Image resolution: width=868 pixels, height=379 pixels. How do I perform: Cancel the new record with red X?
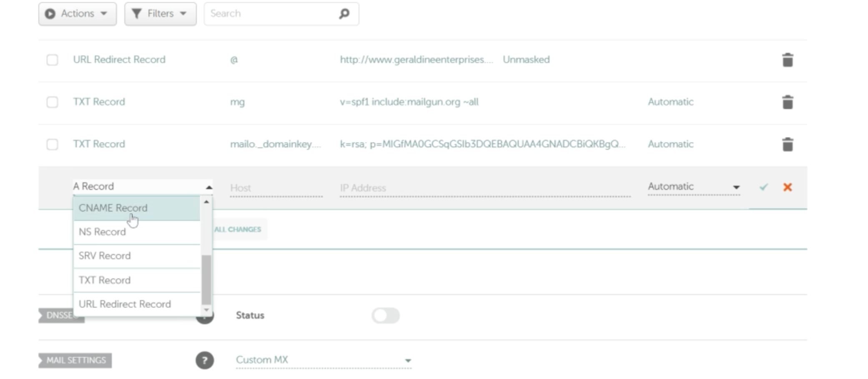pyautogui.click(x=788, y=187)
